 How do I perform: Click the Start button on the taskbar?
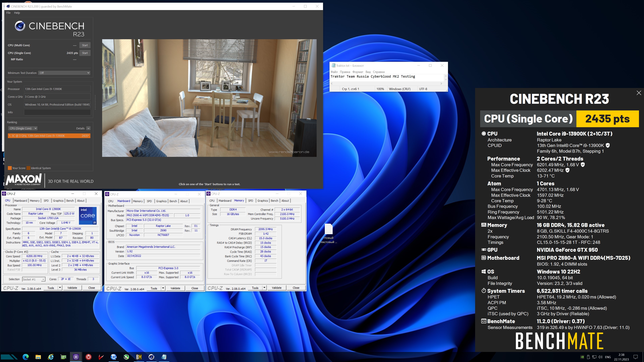pyautogui.click(x=9, y=357)
